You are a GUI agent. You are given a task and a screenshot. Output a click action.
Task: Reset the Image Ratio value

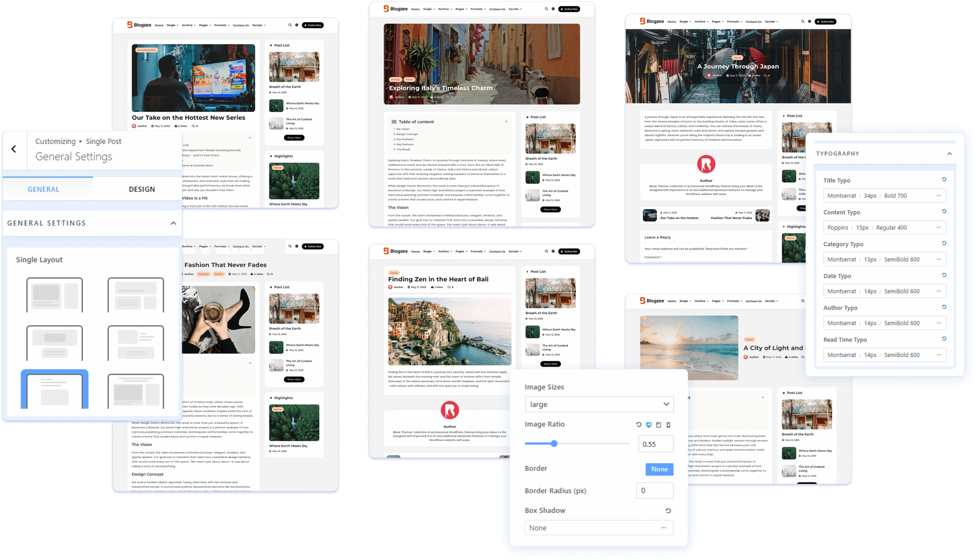coord(638,425)
